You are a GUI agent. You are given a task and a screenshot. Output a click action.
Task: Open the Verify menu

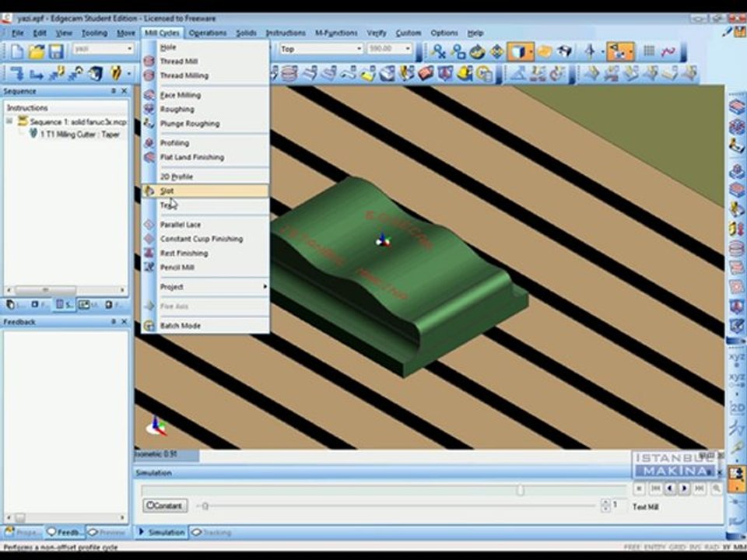[x=377, y=33]
